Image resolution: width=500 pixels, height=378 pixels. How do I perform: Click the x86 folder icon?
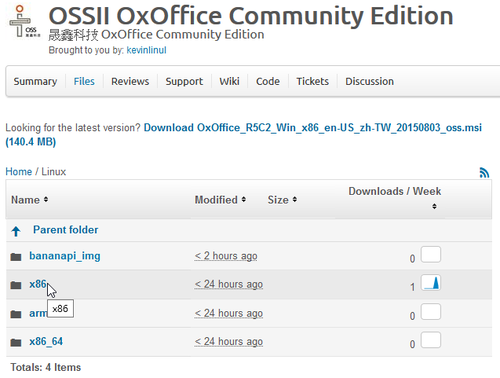[x=16, y=285]
